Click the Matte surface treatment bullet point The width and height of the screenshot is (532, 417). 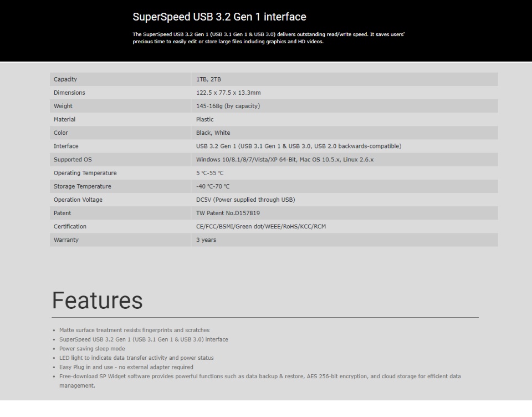[x=134, y=330]
